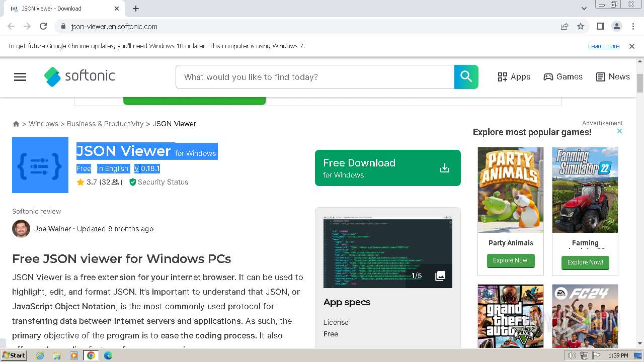This screenshot has height=362, width=644.
Task: Open Internet Explorer from taskbar
Action: click(x=40, y=355)
